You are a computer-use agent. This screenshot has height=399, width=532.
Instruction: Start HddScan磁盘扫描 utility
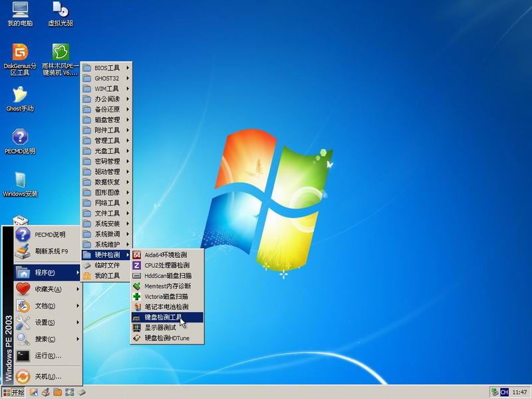tap(166, 275)
